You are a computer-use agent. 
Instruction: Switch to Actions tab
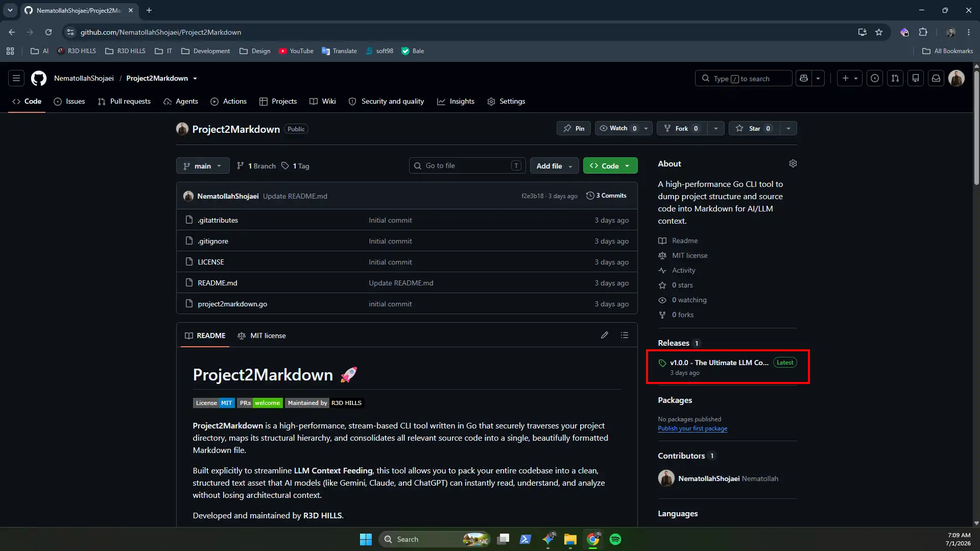pyautogui.click(x=229, y=101)
